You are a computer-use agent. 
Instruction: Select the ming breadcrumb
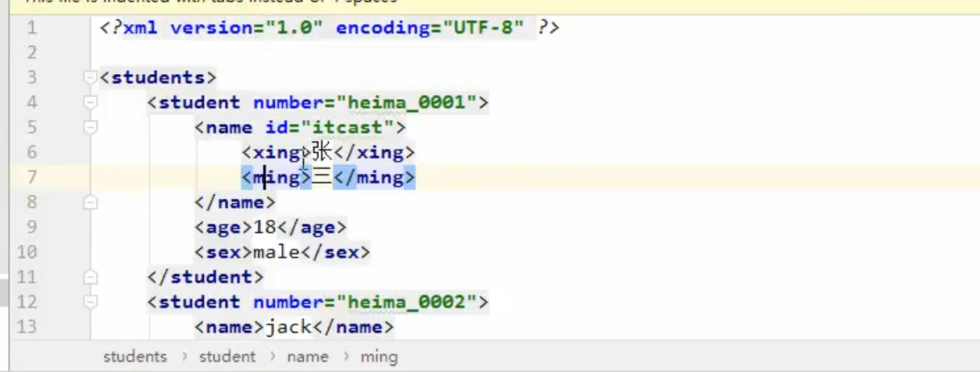[x=379, y=357]
